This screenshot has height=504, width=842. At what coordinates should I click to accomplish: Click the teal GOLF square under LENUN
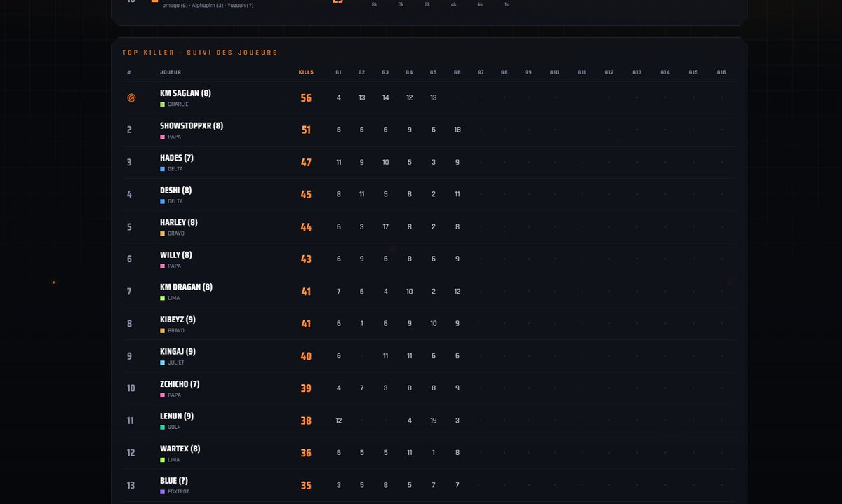(162, 427)
